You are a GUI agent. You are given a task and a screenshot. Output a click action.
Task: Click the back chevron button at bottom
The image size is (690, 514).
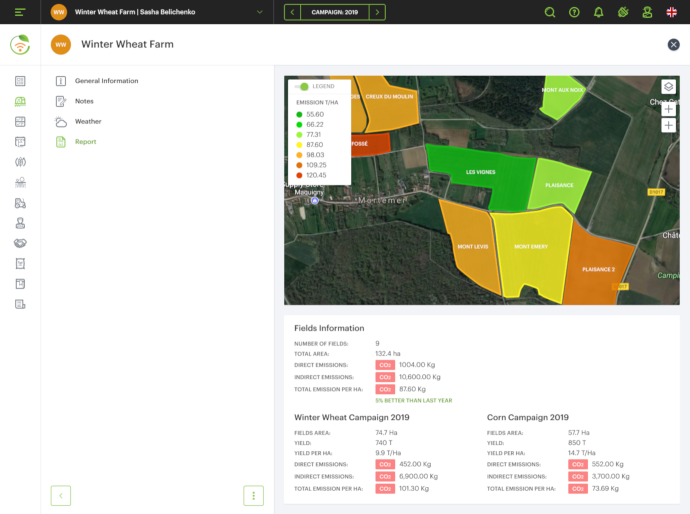[x=61, y=496]
